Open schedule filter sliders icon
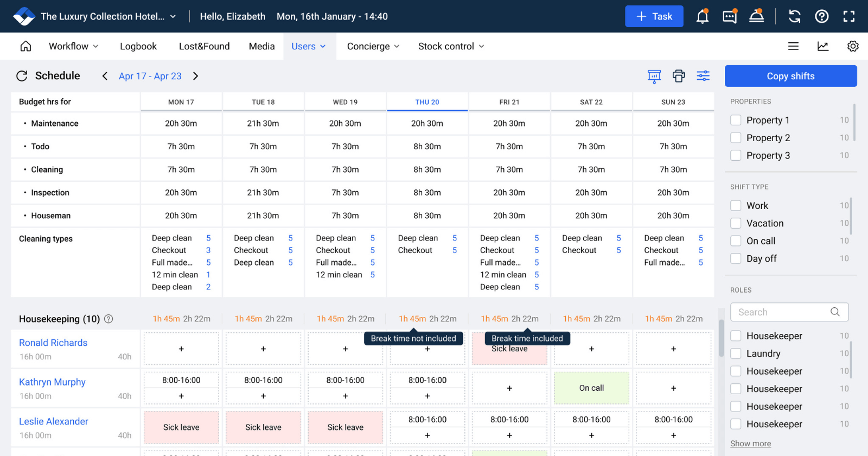Screen dimensions: 868x456 [703, 76]
